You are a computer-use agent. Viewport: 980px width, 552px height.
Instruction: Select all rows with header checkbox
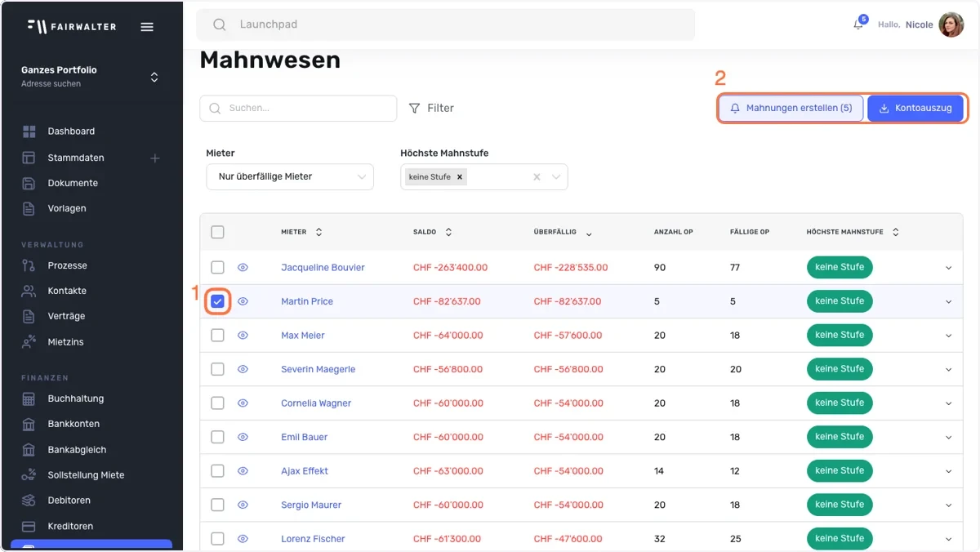tap(217, 232)
